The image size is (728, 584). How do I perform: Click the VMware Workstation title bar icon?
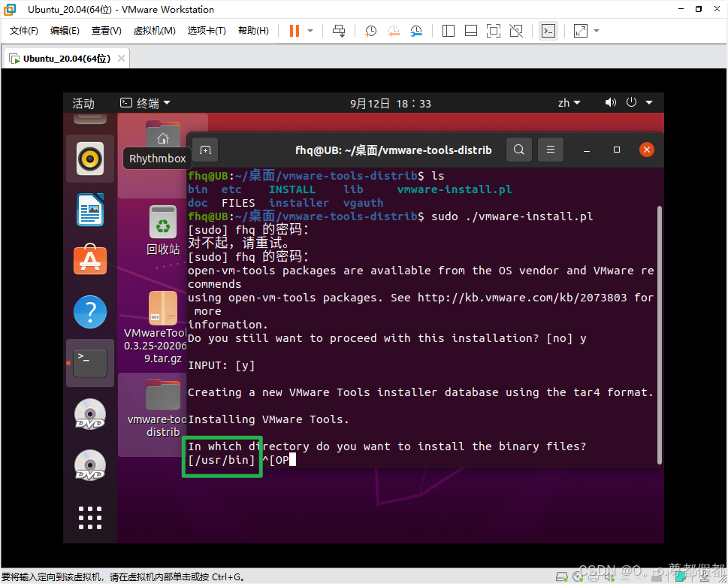(10, 9)
